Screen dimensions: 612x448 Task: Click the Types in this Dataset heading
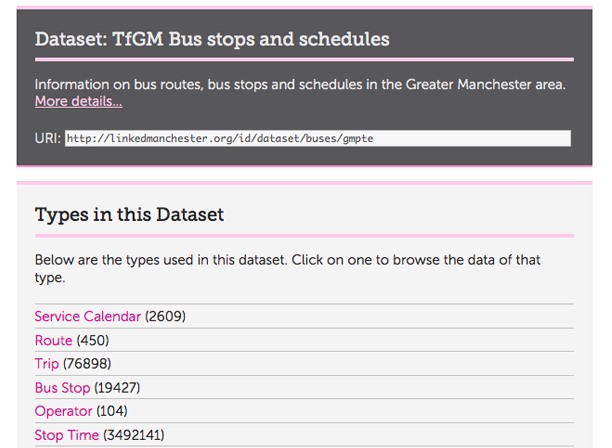[130, 214]
